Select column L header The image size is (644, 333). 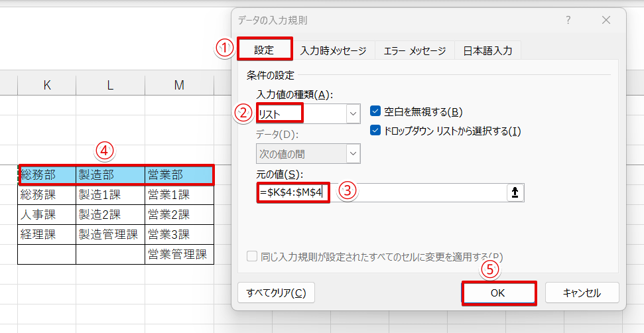coord(110,85)
